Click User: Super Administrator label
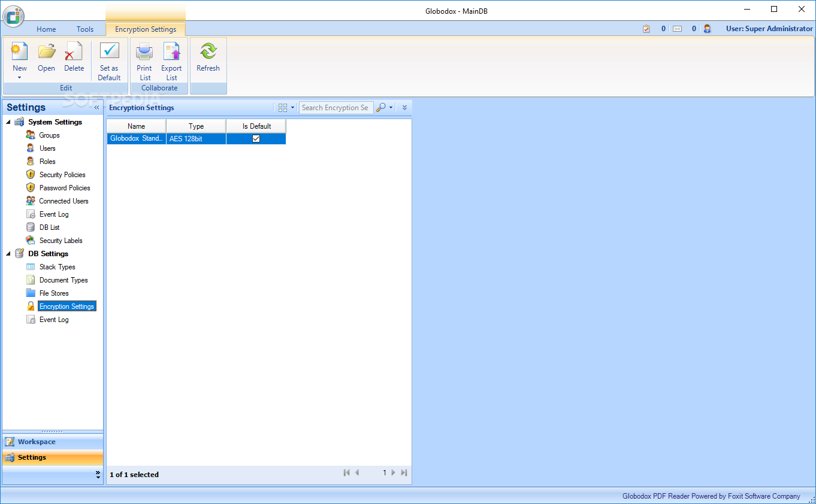Screen dimensions: 816x504 [x=769, y=29]
